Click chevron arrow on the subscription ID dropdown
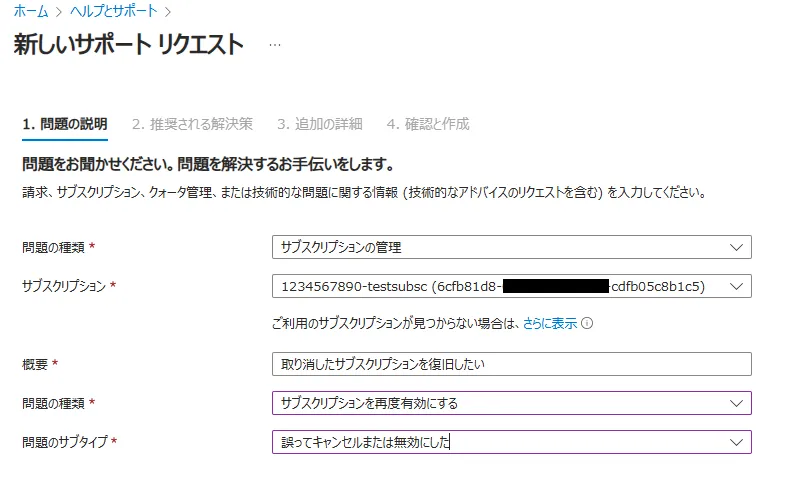The height and width of the screenshot is (491, 792). coord(737,286)
